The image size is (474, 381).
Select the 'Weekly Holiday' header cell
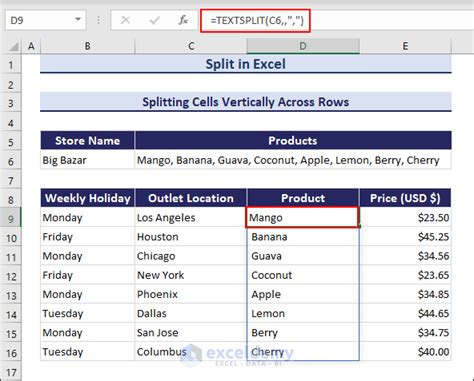click(x=87, y=198)
